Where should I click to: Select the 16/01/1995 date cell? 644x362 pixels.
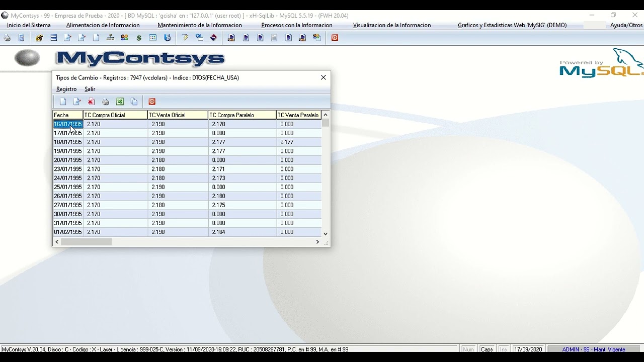tap(68, 124)
